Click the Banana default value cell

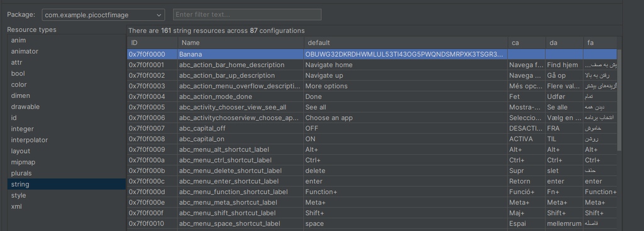click(x=406, y=54)
